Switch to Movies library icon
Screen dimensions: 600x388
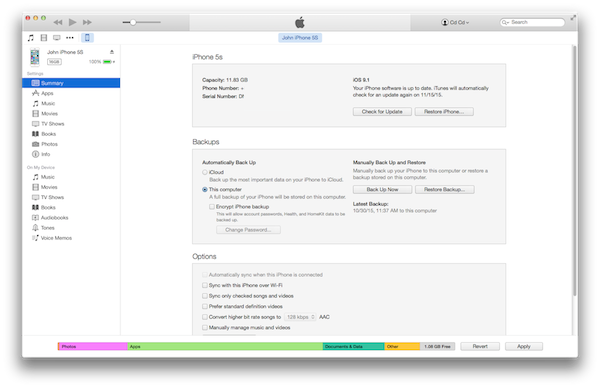coord(44,37)
